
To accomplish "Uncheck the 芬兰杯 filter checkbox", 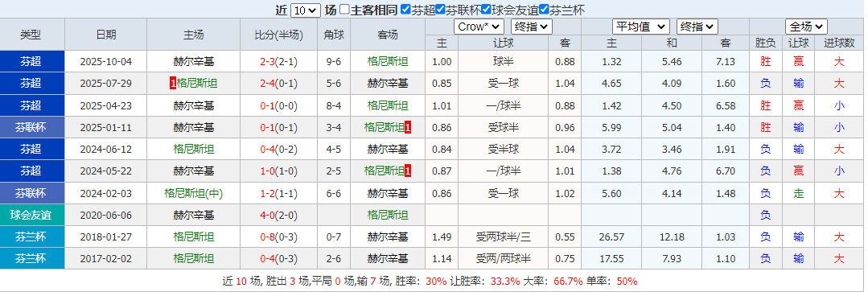I will [544, 10].
